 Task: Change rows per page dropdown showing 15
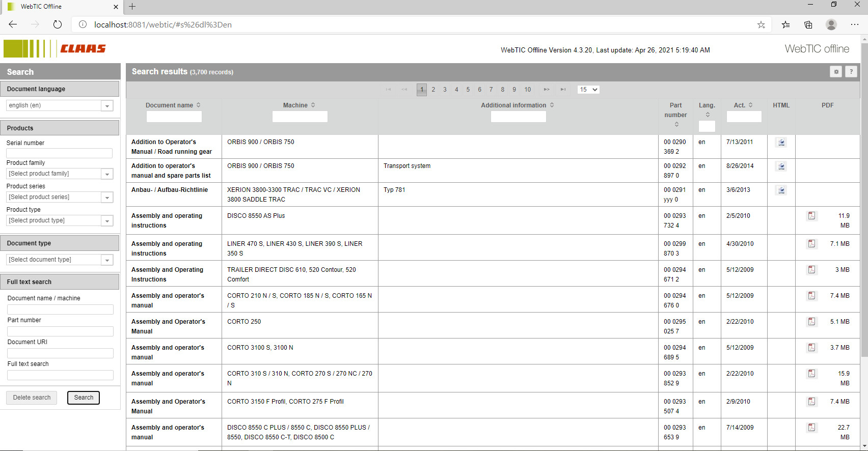click(x=588, y=90)
